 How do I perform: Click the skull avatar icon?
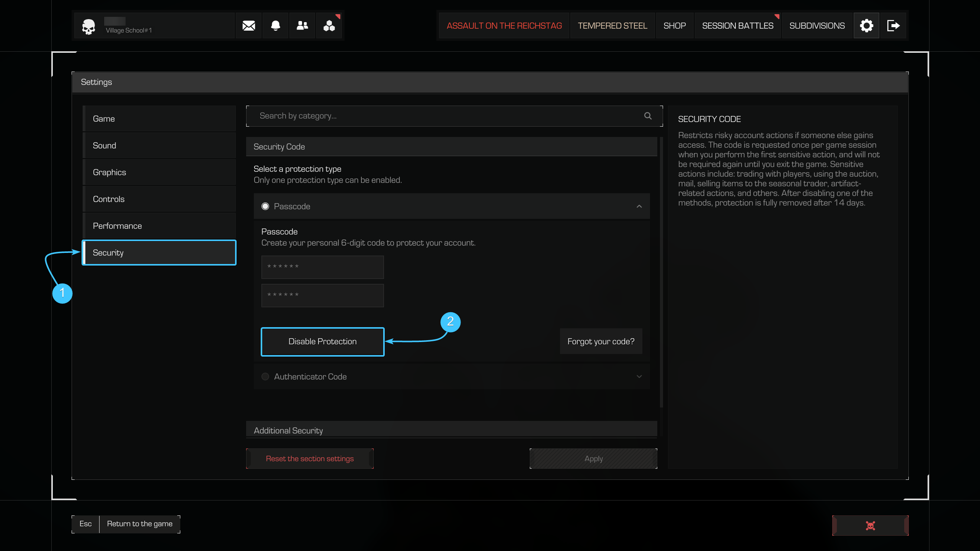point(88,27)
